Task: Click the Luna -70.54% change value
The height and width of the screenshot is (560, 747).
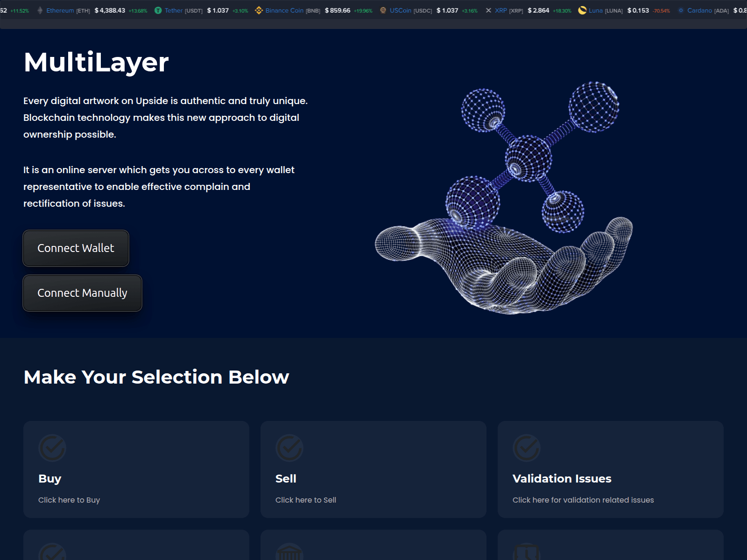Action: pyautogui.click(x=661, y=11)
